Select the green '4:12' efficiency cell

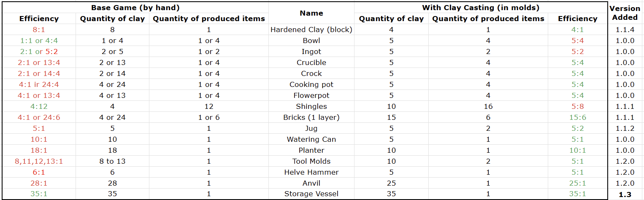(x=39, y=106)
